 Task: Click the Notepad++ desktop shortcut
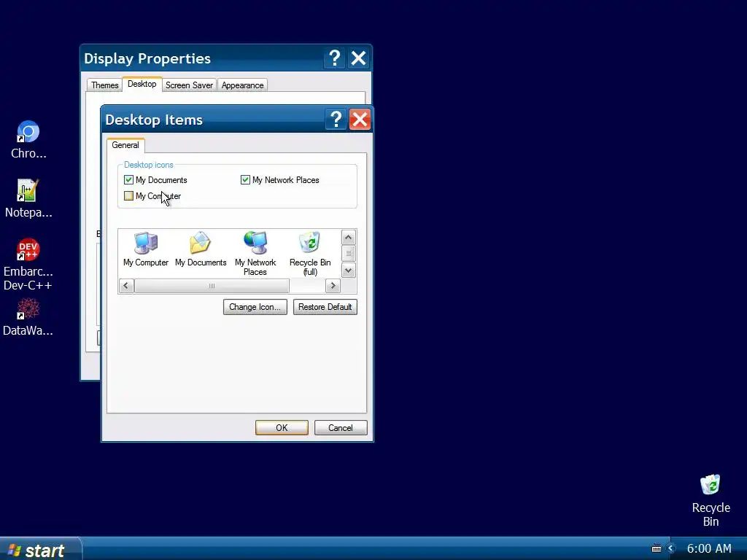click(28, 198)
